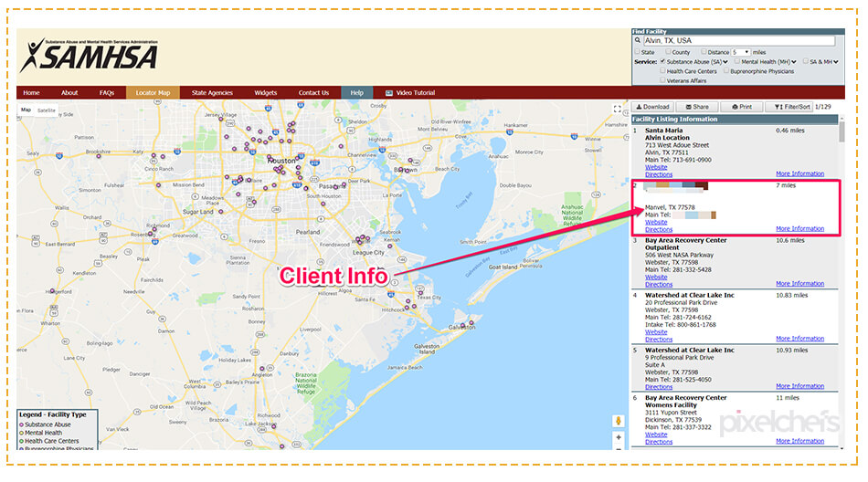Click the search magnifier icon in Find Facility
Image resolution: width=868 pixels, height=482 pixels.
tap(638, 40)
